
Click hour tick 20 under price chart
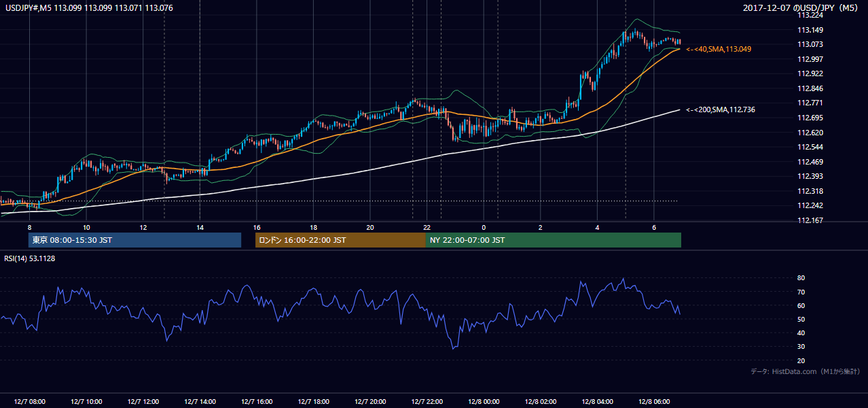(x=370, y=227)
